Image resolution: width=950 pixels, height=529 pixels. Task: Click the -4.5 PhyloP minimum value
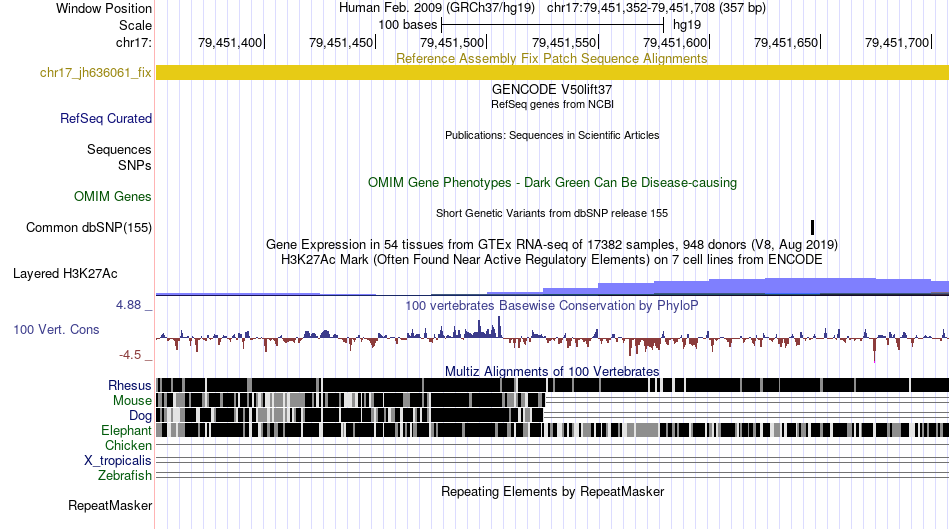pyautogui.click(x=130, y=354)
